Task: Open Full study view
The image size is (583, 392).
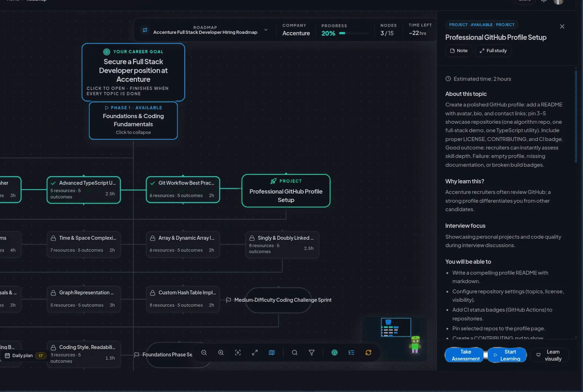Action: pos(493,51)
